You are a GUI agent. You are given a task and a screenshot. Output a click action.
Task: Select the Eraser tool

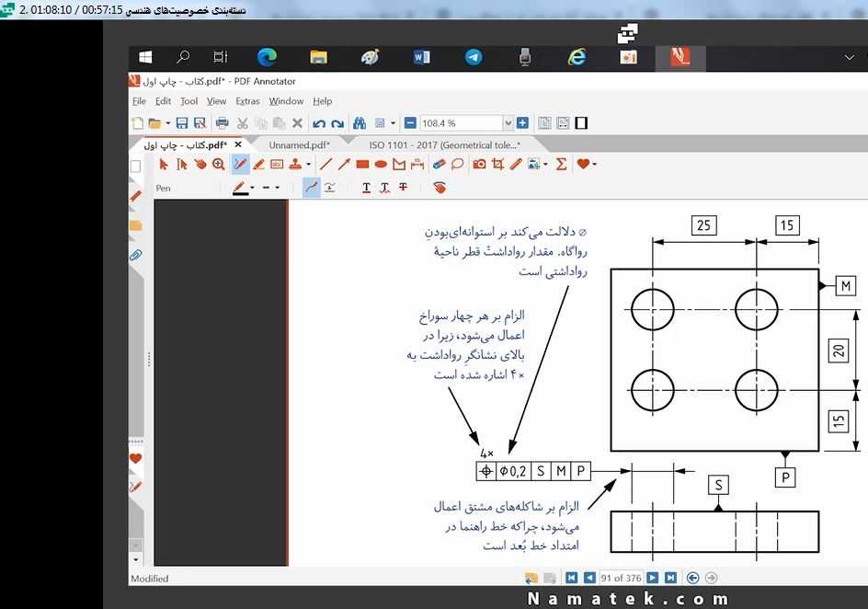click(x=439, y=164)
